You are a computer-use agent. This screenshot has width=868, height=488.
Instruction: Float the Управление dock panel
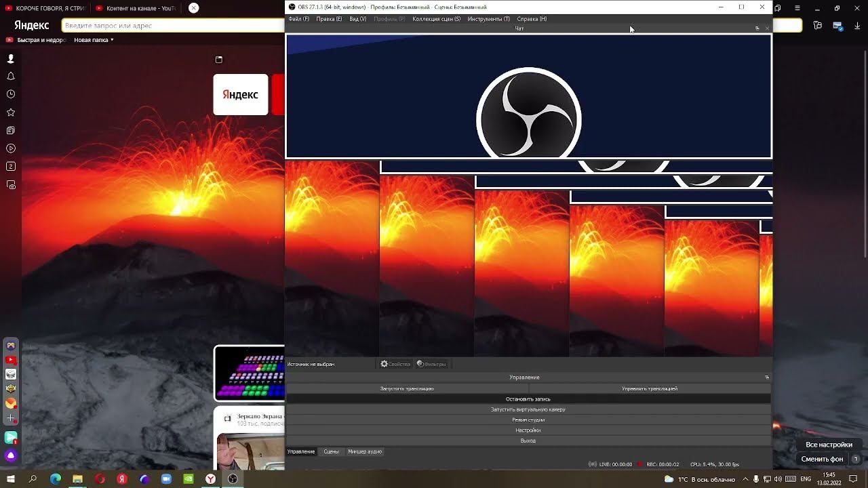click(767, 378)
